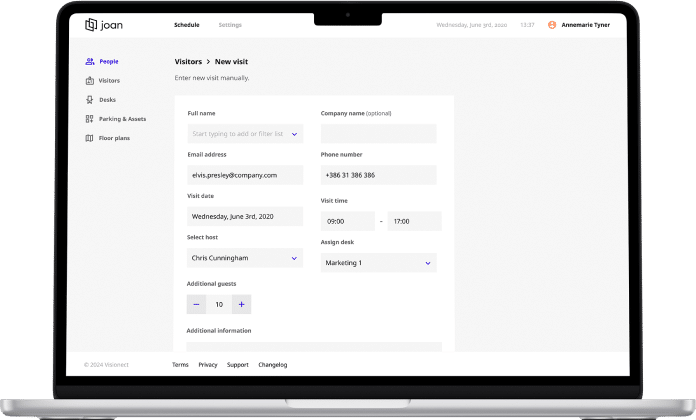Expand the Assign desk dropdown
The image size is (696, 420).
(x=428, y=263)
